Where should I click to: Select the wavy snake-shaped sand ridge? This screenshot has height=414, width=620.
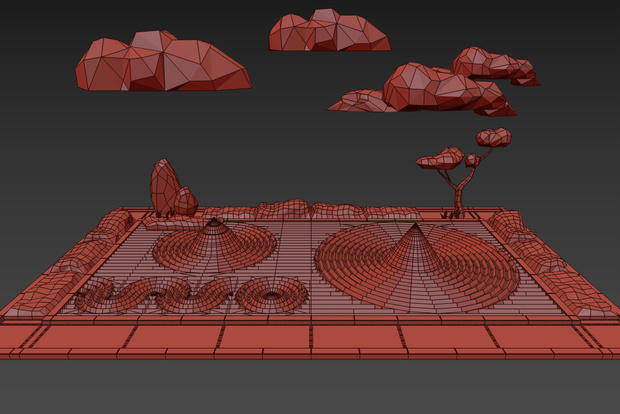pyautogui.click(x=158, y=295)
